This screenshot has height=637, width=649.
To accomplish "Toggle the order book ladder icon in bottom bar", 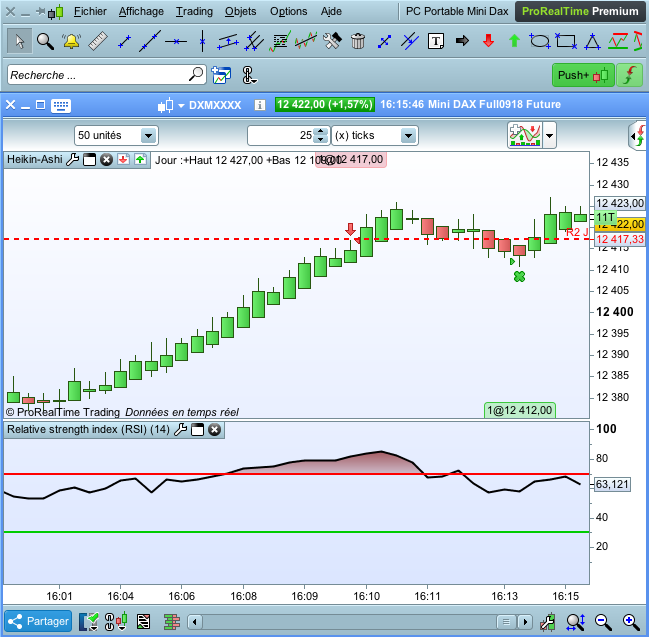I will tap(171, 621).
